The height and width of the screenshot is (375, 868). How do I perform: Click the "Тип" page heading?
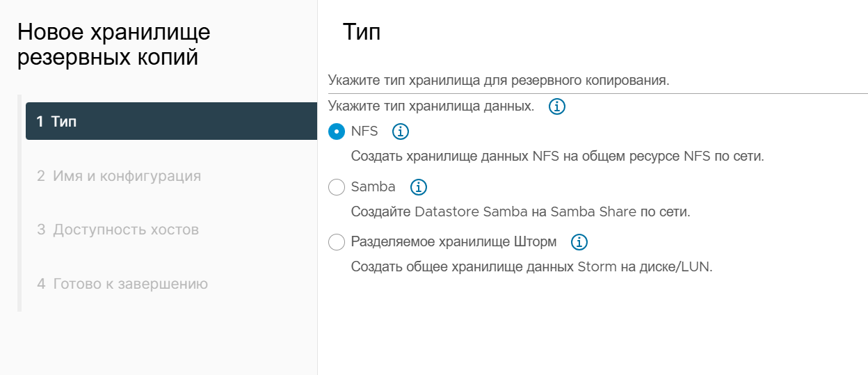click(362, 32)
